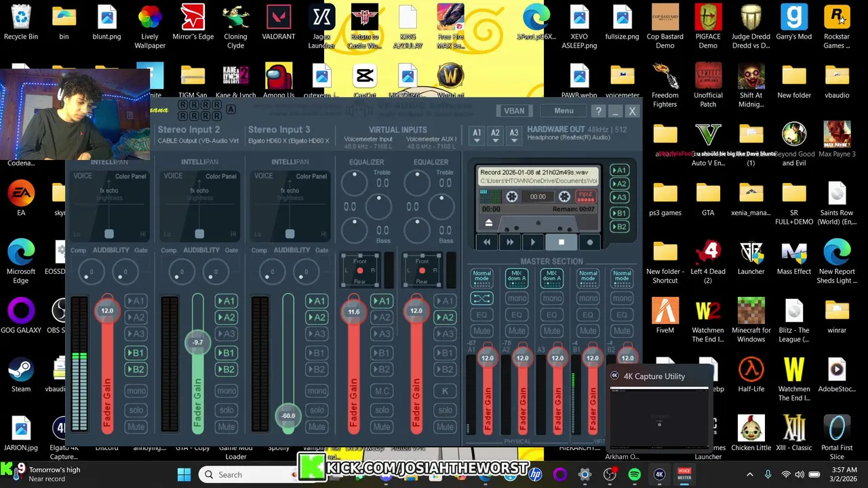Viewport: 868px width, 488px height.
Task: Toggle mono on master bus A3
Action: click(552, 298)
